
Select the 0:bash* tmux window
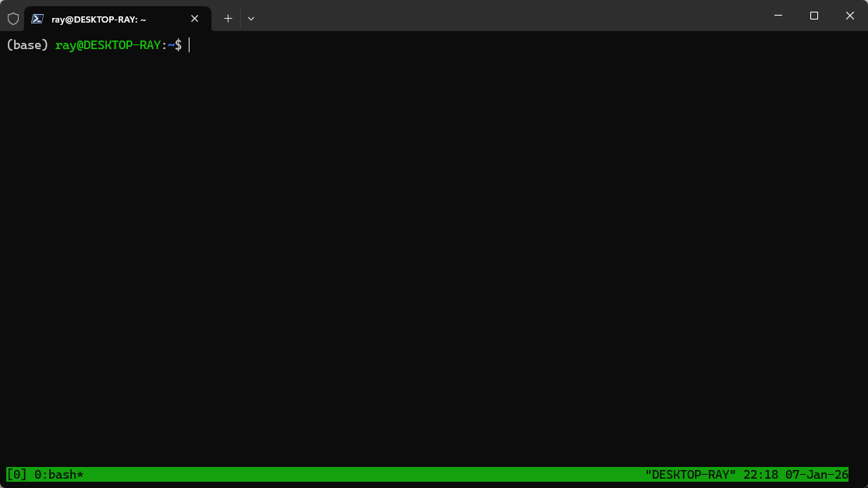58,474
